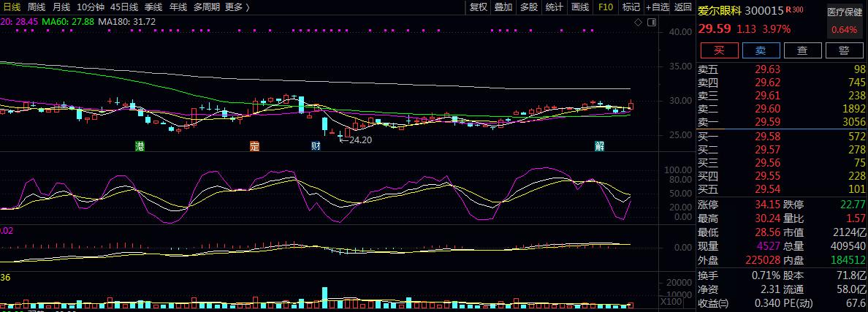
Task: Click the 医疗保健 sector link
Action: pos(845,12)
